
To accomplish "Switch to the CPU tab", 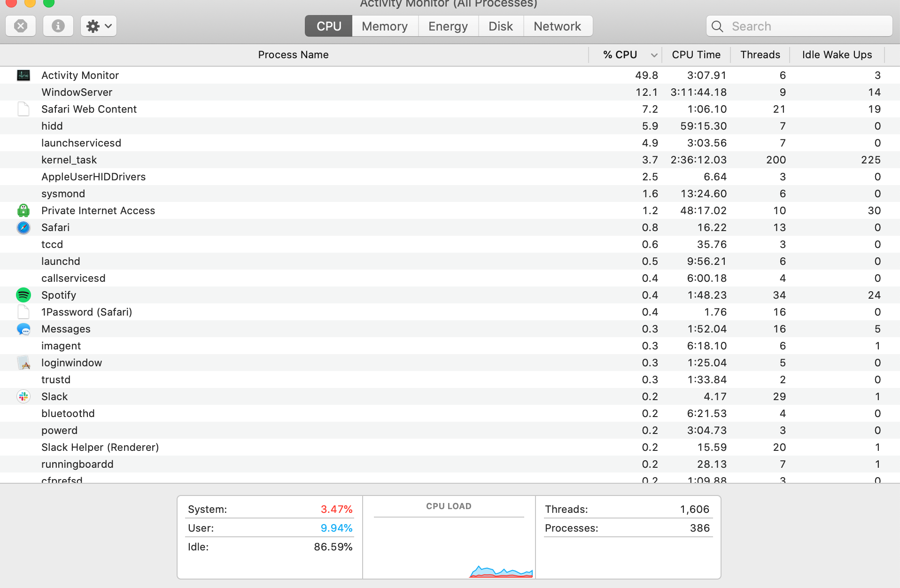I will [x=329, y=26].
